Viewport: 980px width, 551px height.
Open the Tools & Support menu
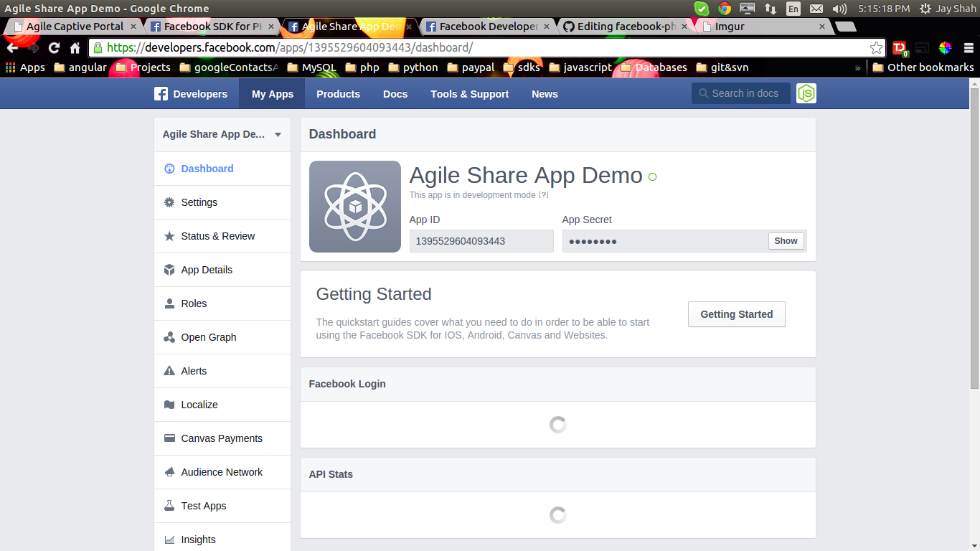[x=470, y=94]
